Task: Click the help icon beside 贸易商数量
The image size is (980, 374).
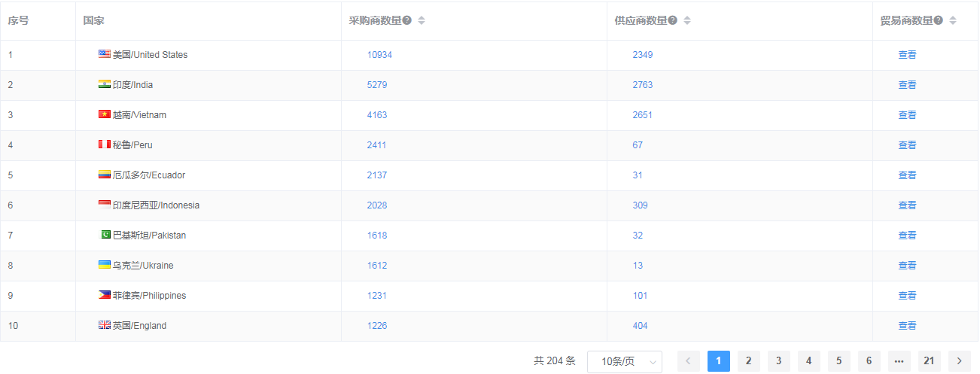Action: pos(939,20)
